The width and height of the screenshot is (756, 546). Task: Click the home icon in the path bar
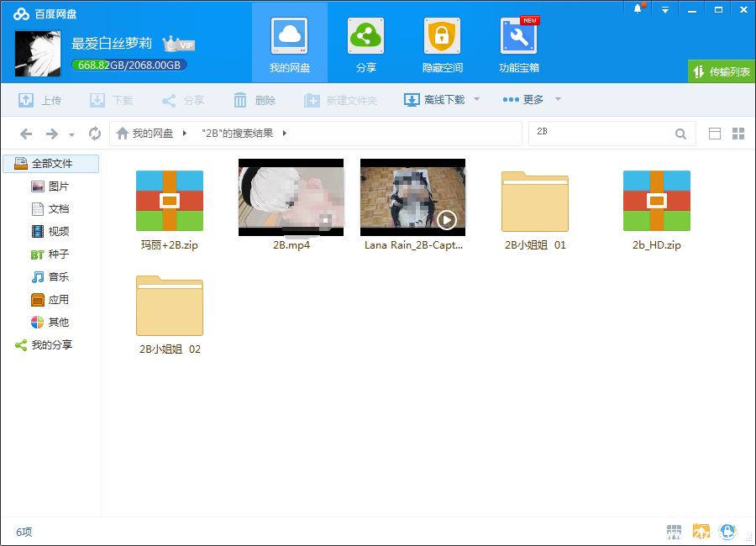point(123,133)
